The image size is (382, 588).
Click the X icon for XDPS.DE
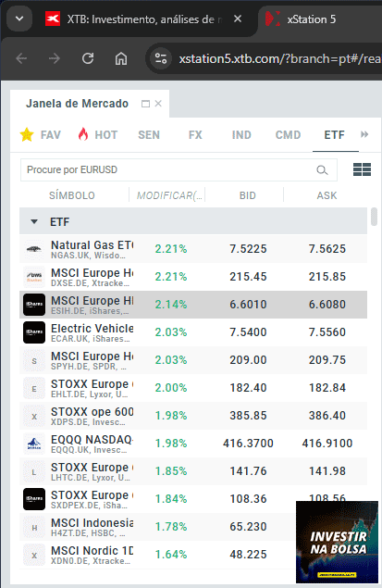point(34,417)
